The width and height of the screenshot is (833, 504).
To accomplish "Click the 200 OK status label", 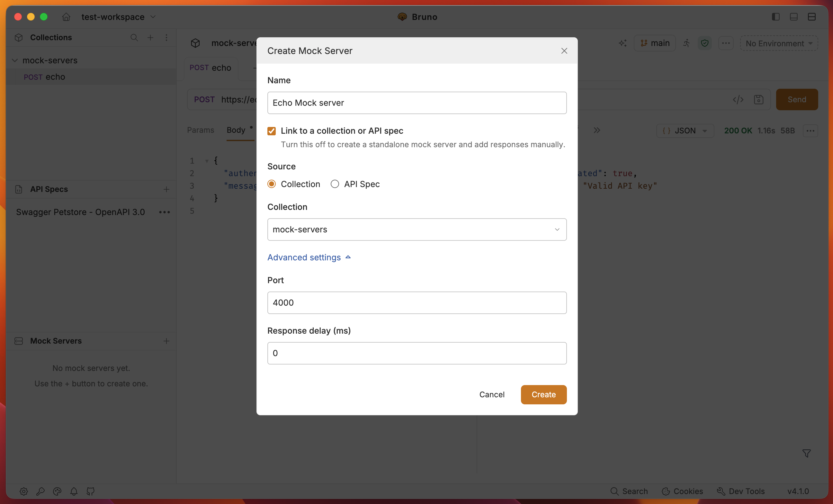I will coord(738,130).
